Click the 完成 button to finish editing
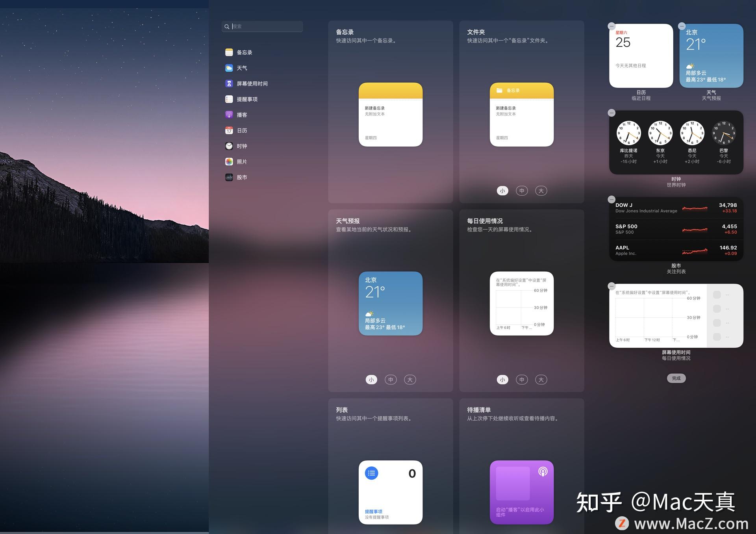 (x=676, y=378)
